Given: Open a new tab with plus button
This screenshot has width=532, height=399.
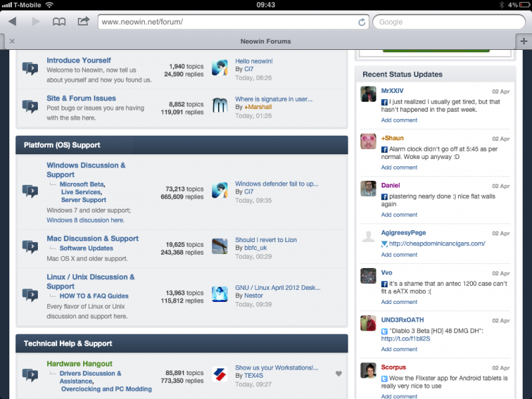Looking at the screenshot, I should (523, 41).
